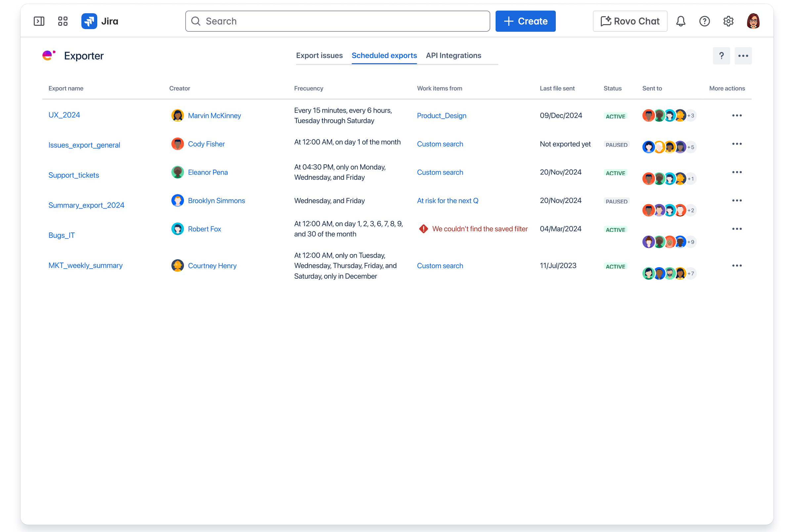Open Rovo Chat
The width and height of the screenshot is (794, 532).
pyautogui.click(x=630, y=21)
